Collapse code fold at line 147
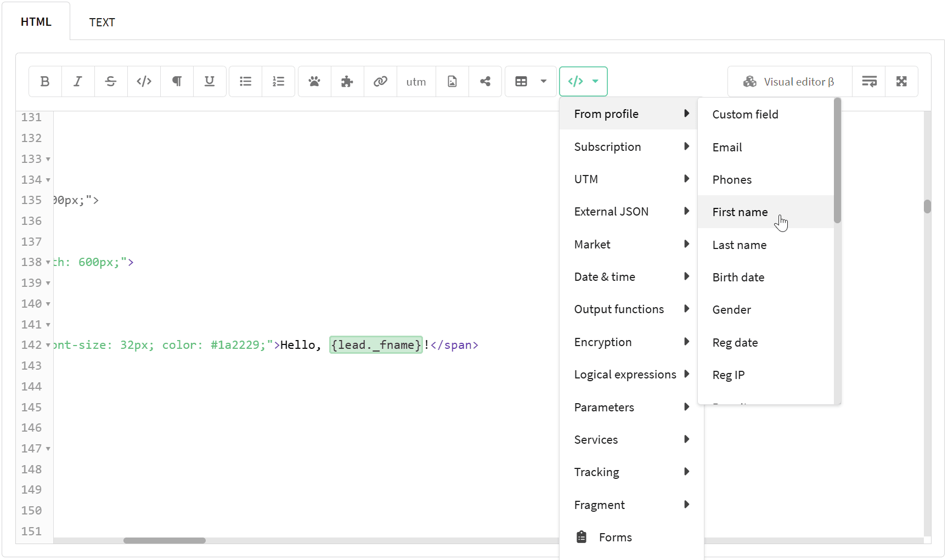This screenshot has height=560, width=948. pyautogui.click(x=48, y=449)
